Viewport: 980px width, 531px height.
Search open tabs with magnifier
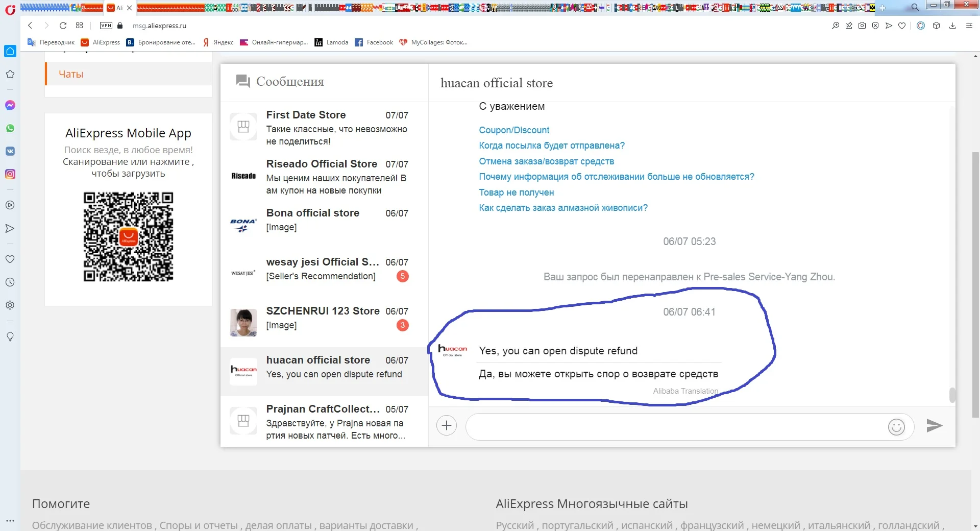click(x=915, y=7)
